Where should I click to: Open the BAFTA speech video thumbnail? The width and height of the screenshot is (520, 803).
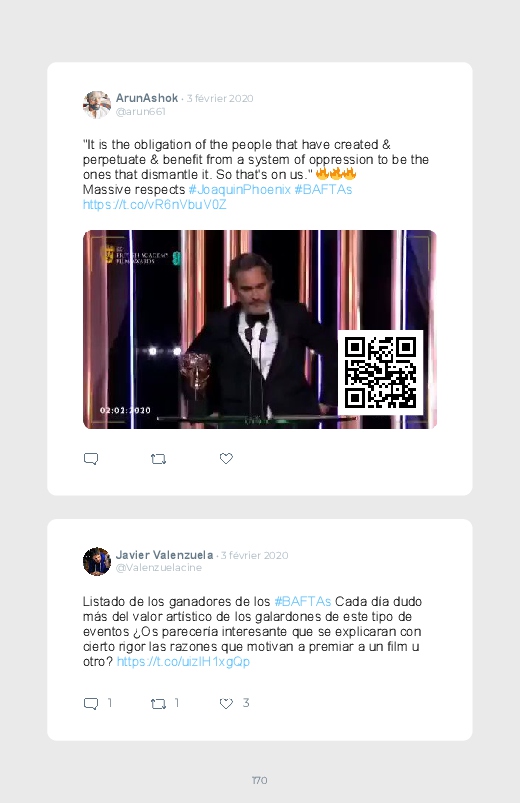click(260, 329)
